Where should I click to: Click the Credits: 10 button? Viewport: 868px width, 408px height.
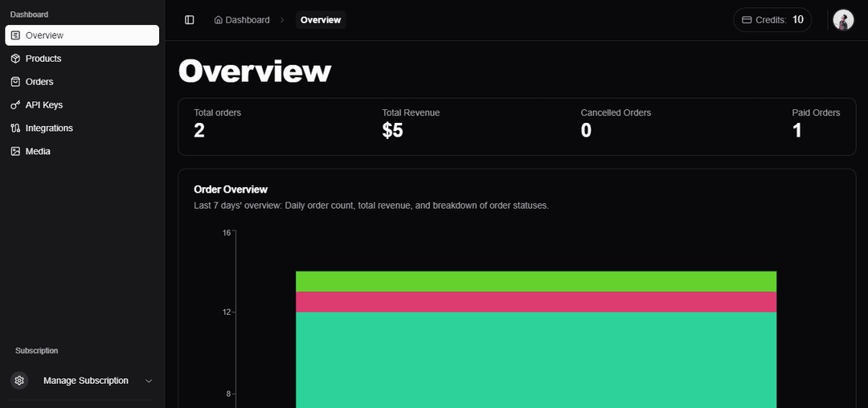772,20
